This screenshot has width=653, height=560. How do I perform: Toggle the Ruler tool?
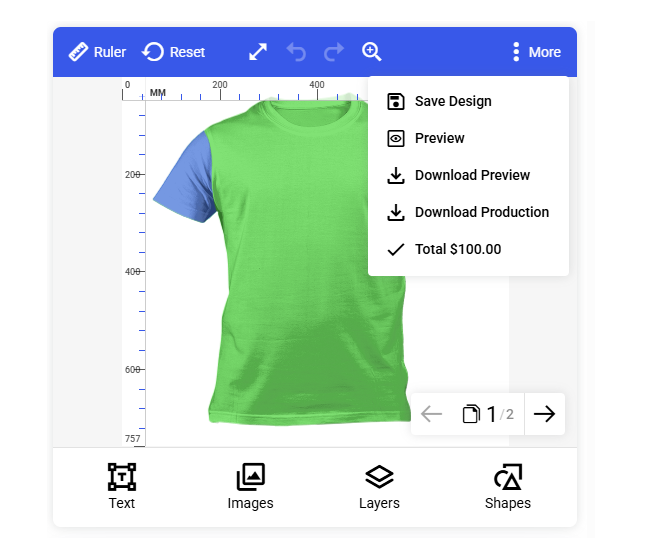click(97, 52)
